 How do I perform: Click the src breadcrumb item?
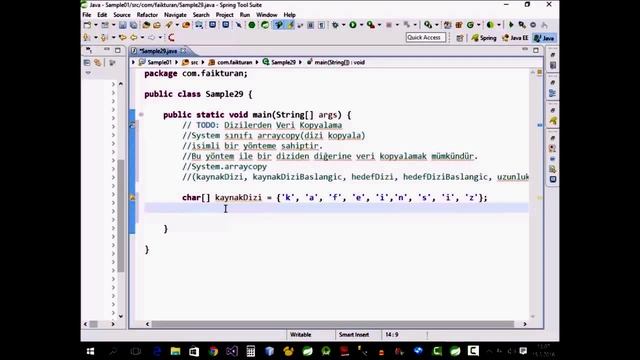point(190,62)
